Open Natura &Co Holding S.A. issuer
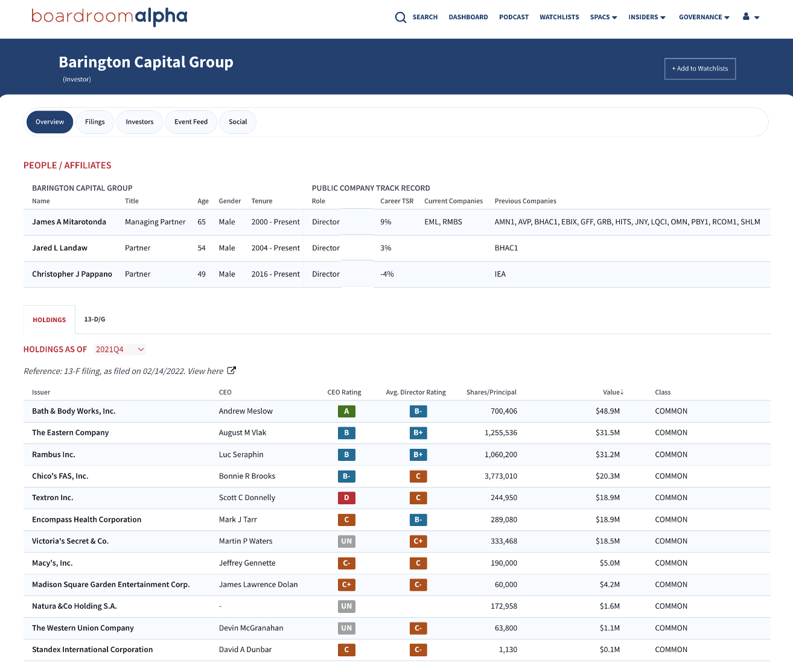 [74, 607]
